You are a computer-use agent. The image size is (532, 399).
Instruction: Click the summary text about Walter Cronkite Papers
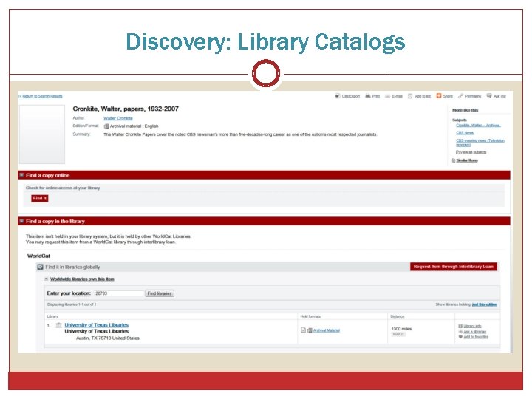(240, 134)
